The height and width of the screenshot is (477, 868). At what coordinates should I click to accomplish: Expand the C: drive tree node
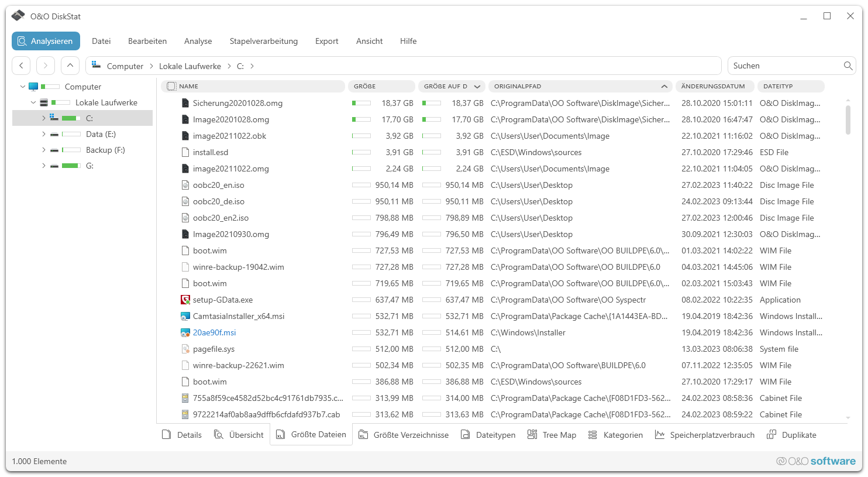pos(44,118)
